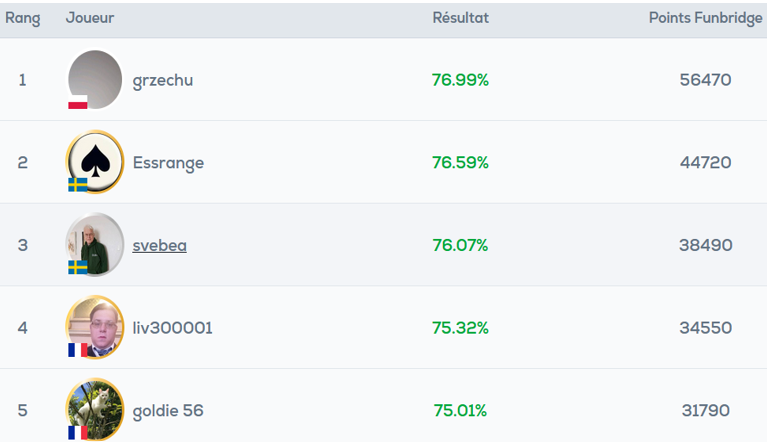Select the Essrange player name

point(168,163)
